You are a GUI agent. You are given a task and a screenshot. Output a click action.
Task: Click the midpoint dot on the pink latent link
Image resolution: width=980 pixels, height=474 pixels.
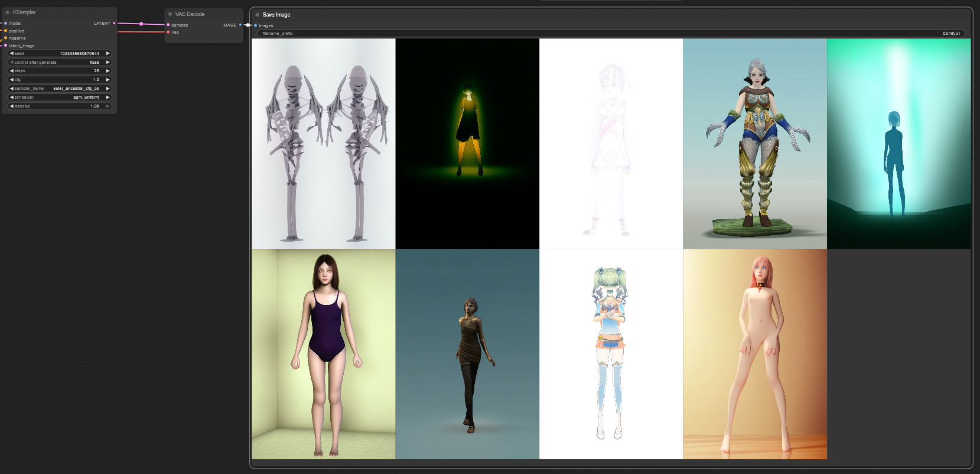tap(141, 24)
